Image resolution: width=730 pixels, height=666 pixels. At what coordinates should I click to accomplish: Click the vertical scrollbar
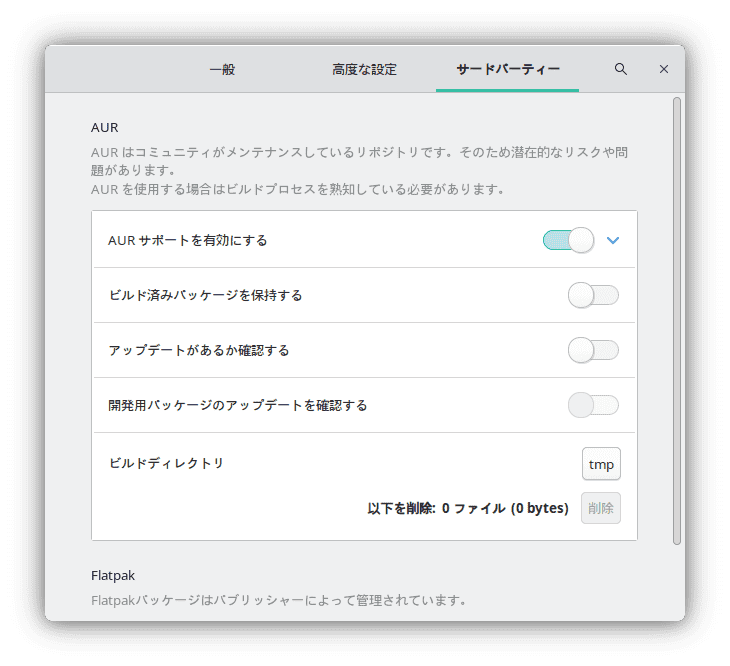tap(676, 321)
